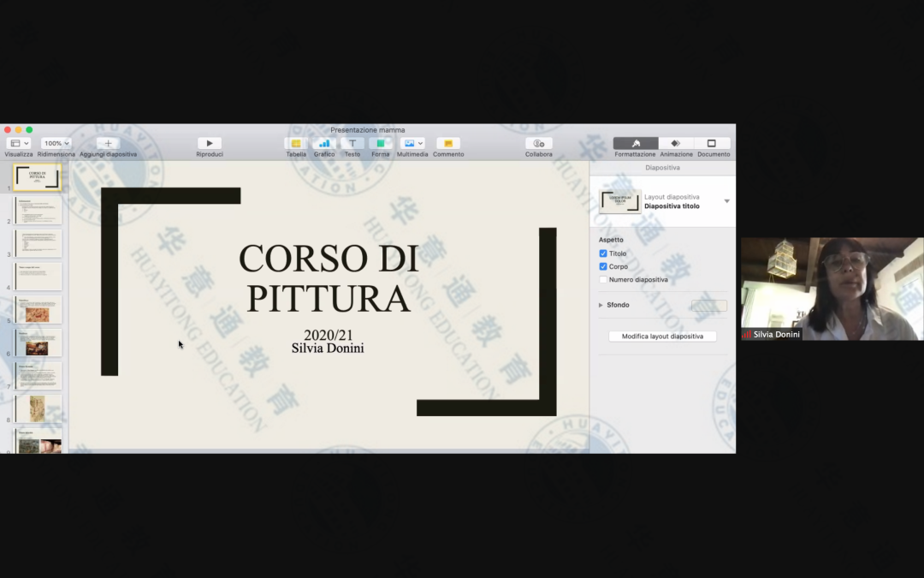Click the 2020/21 subtitle text
Viewport: 924px width, 578px height.
coord(329,335)
